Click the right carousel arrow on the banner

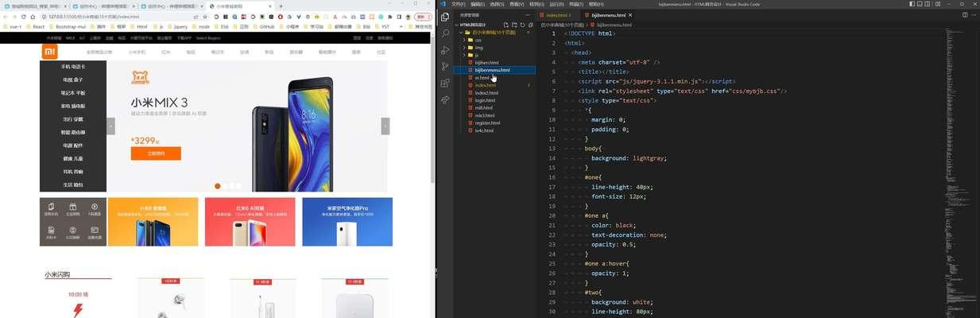tap(385, 126)
